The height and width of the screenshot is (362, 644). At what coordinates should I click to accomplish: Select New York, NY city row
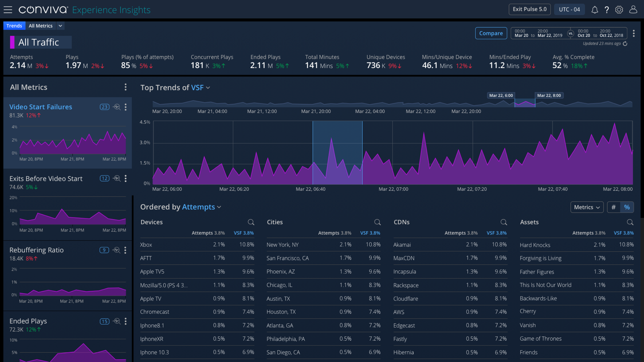tap(323, 245)
